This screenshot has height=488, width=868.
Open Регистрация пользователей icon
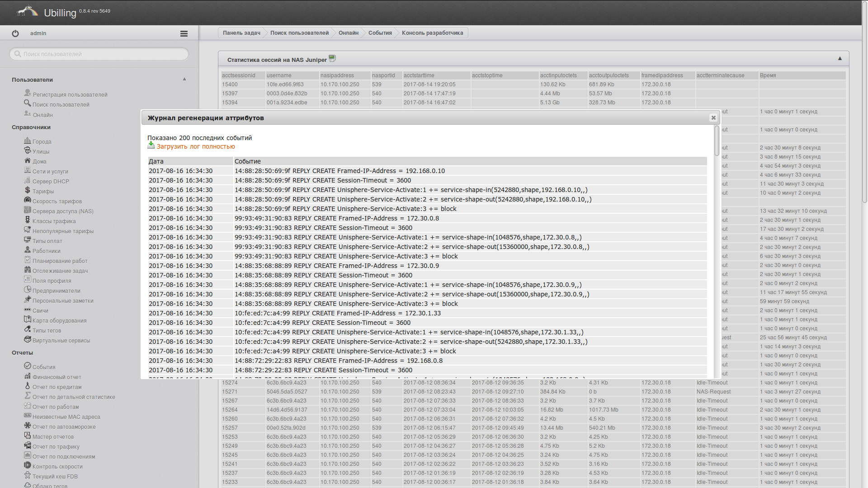tap(28, 93)
